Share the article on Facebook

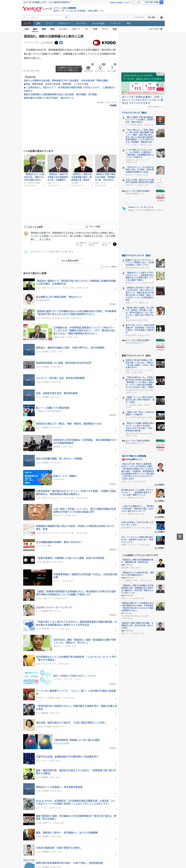[61, 43]
